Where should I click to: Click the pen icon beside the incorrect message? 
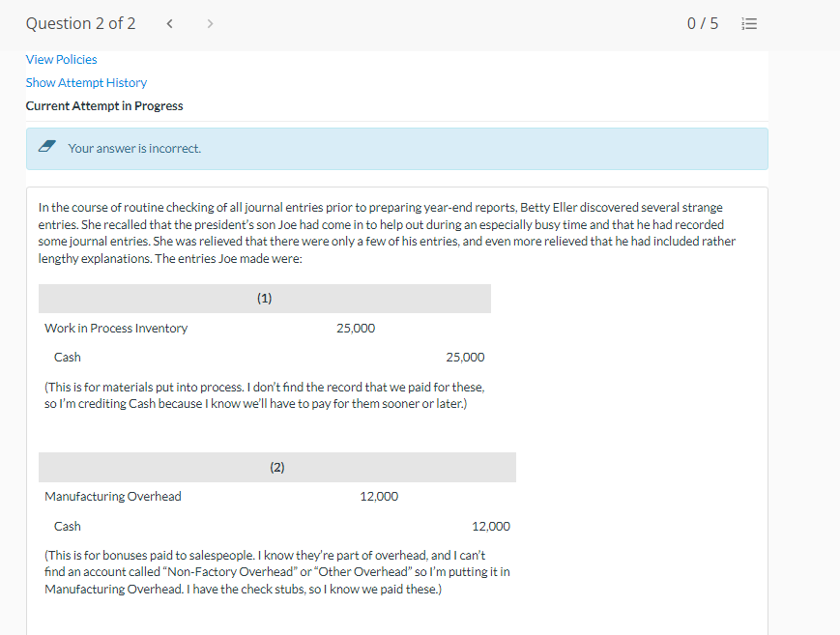tap(47, 147)
